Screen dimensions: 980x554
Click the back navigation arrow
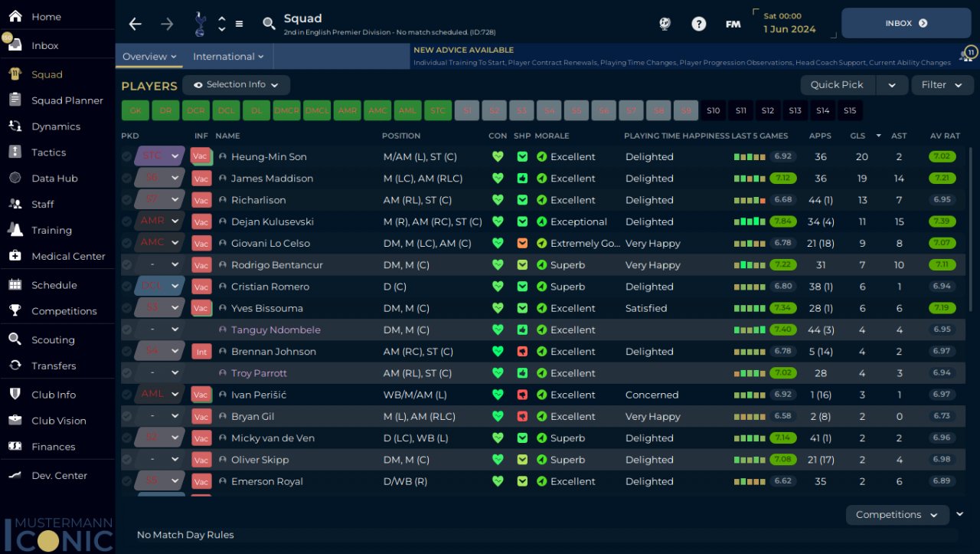pos(136,24)
